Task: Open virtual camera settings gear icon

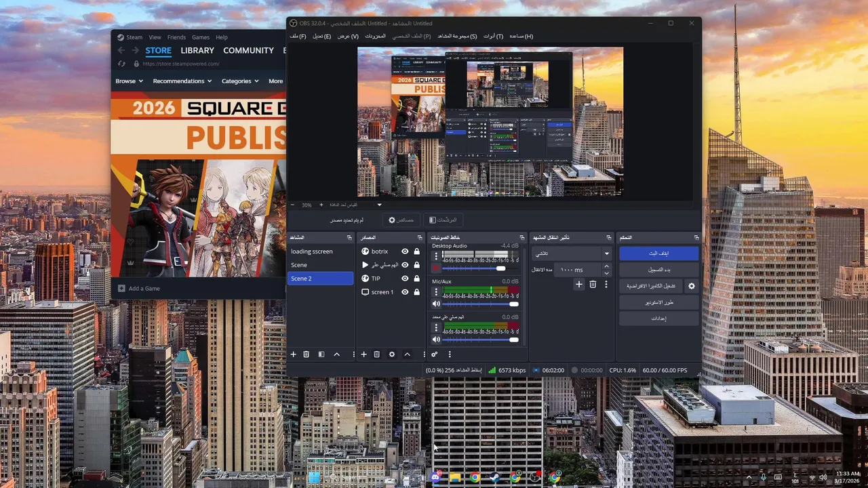Action: coord(692,286)
